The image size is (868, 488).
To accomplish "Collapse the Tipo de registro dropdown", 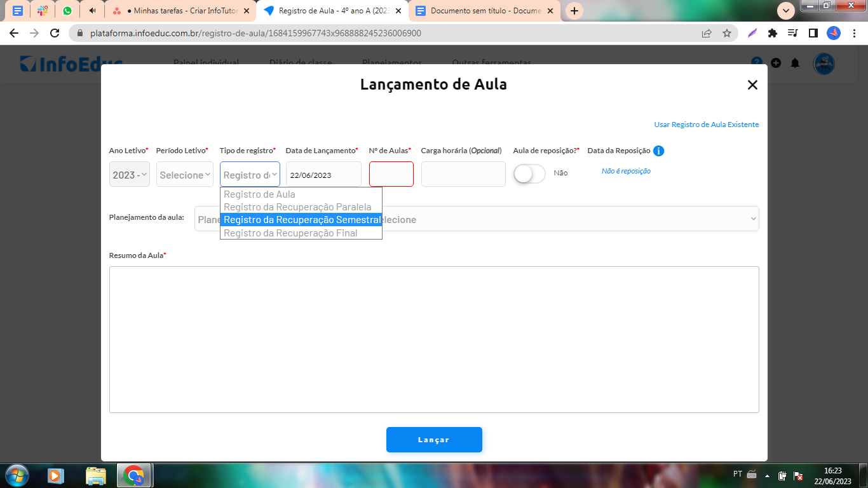I will tap(250, 174).
